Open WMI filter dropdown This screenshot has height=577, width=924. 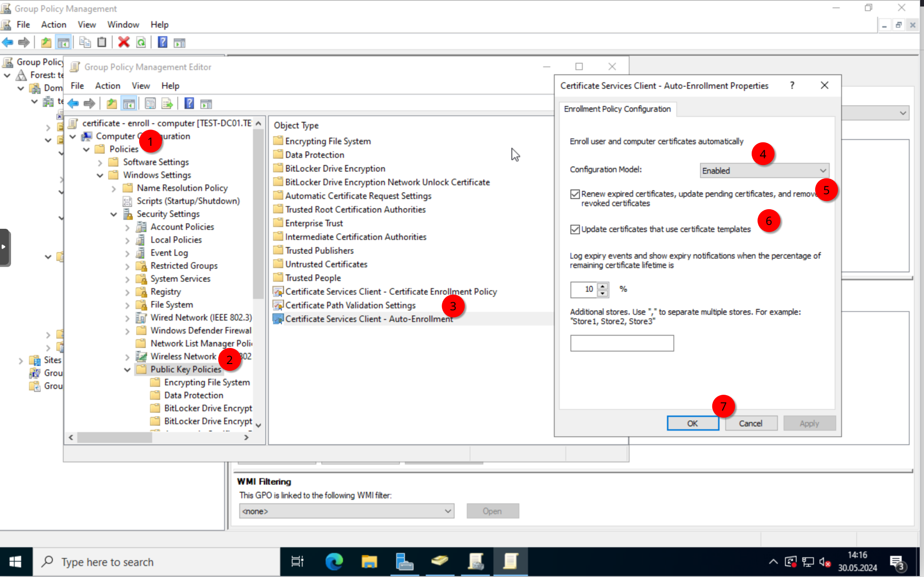(x=347, y=511)
